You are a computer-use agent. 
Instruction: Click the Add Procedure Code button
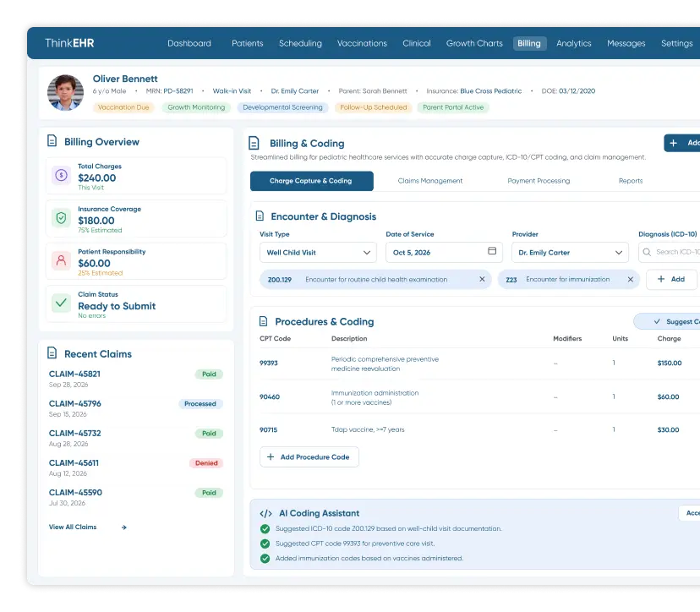pos(309,456)
